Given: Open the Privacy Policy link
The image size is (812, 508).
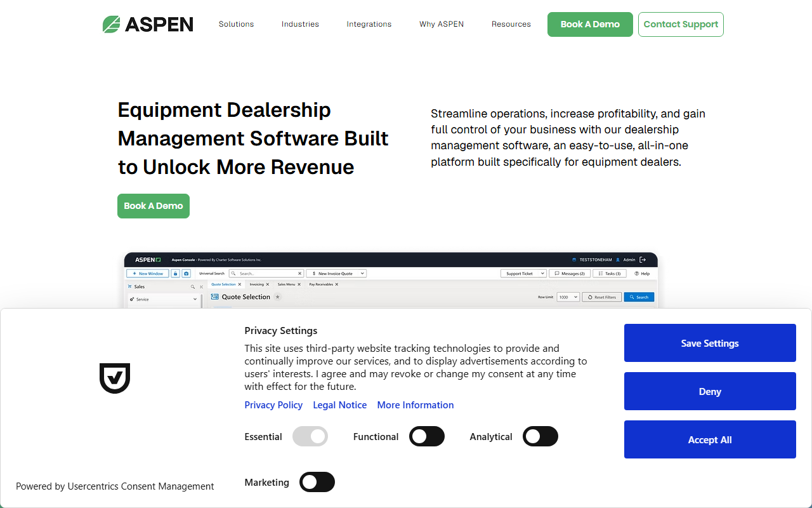Looking at the screenshot, I should (273, 404).
